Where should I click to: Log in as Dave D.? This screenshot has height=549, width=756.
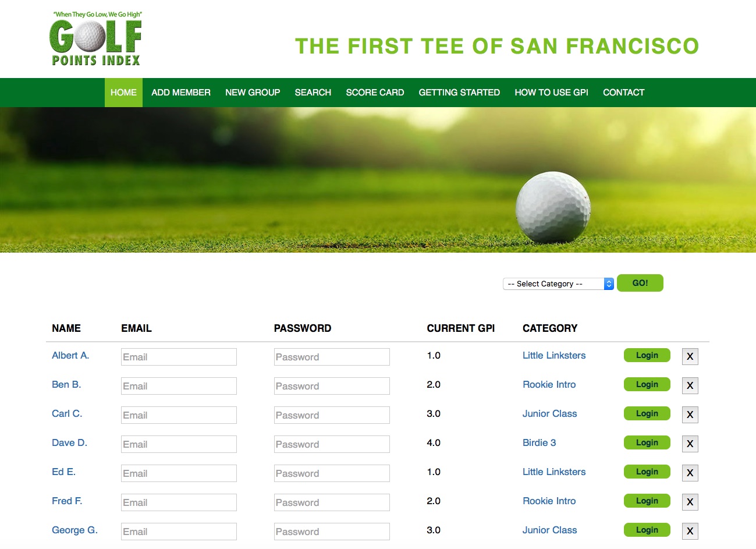pyautogui.click(x=647, y=442)
